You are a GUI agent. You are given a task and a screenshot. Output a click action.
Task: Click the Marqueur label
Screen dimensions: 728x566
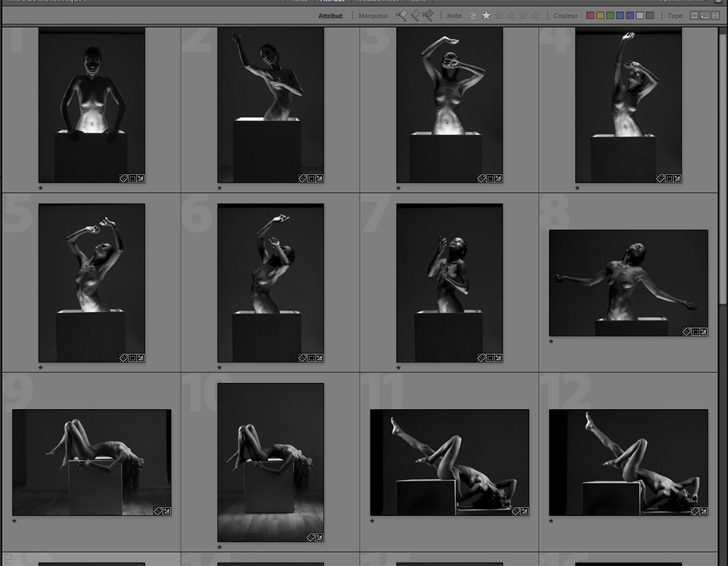pos(373,16)
